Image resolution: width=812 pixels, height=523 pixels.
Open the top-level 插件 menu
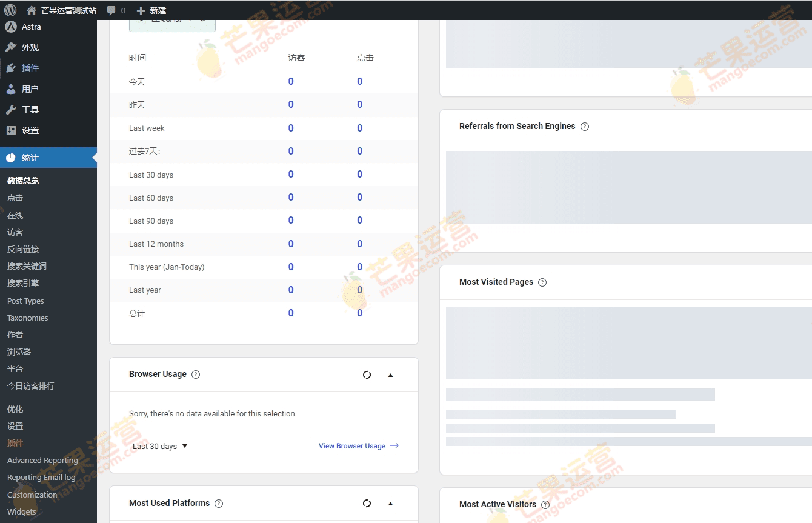(x=48, y=68)
